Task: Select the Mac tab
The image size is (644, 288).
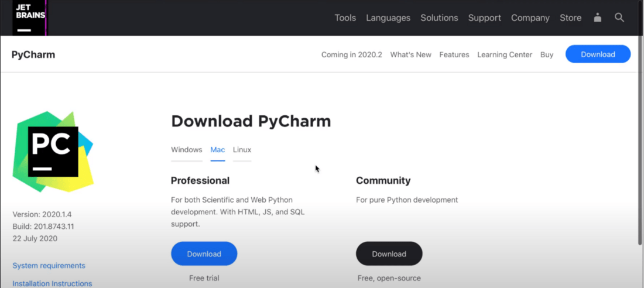Action: (x=218, y=150)
